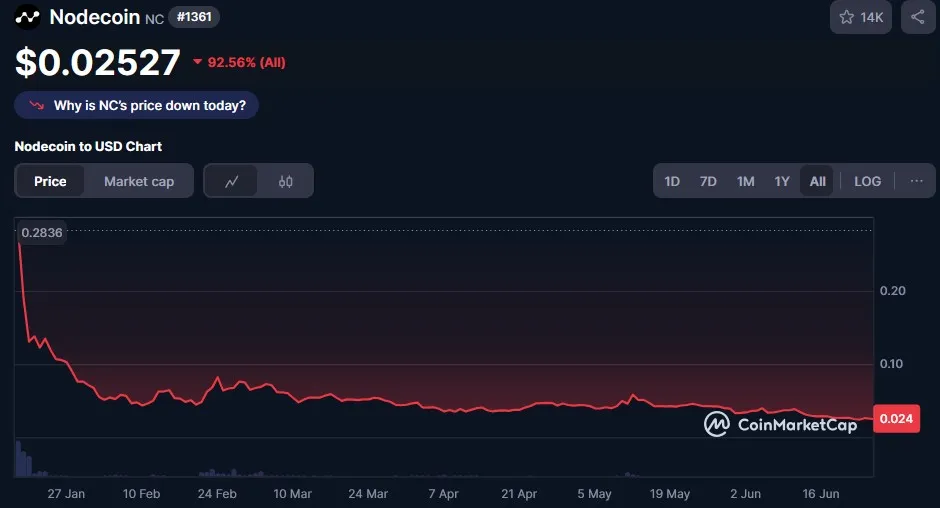Click the 0.024 current price label
The image size is (940, 508).
coord(896,419)
